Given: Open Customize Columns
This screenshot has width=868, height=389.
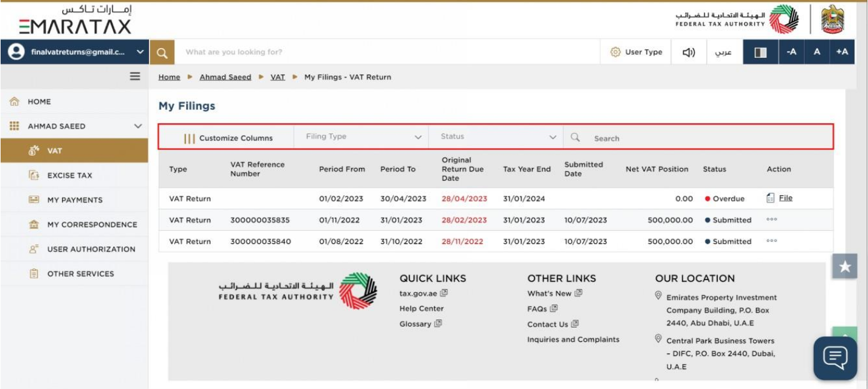Looking at the screenshot, I should pyautogui.click(x=228, y=138).
